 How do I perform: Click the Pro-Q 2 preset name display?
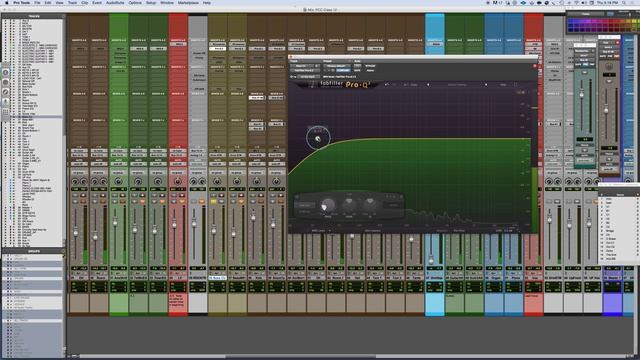point(457,84)
